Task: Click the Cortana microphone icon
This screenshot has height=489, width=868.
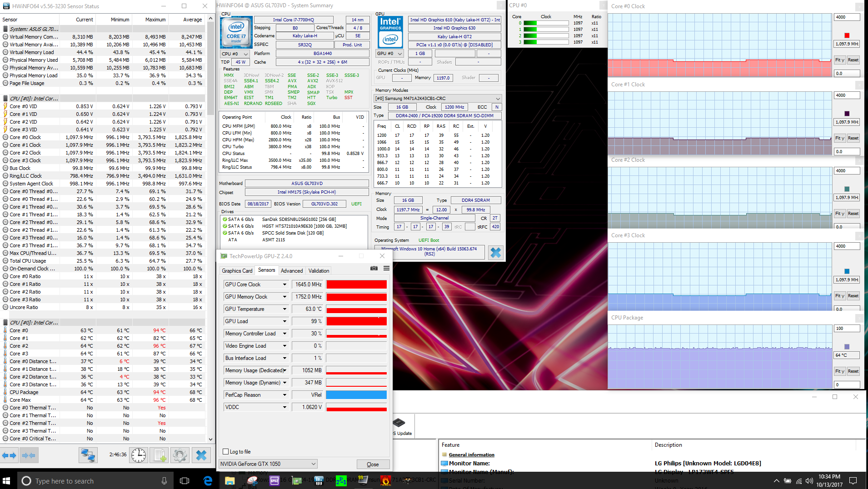Action: 164,481
